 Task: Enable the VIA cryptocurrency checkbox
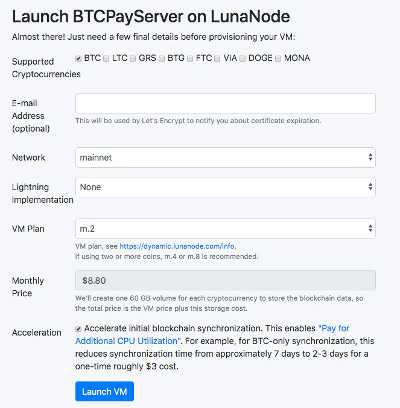point(217,59)
